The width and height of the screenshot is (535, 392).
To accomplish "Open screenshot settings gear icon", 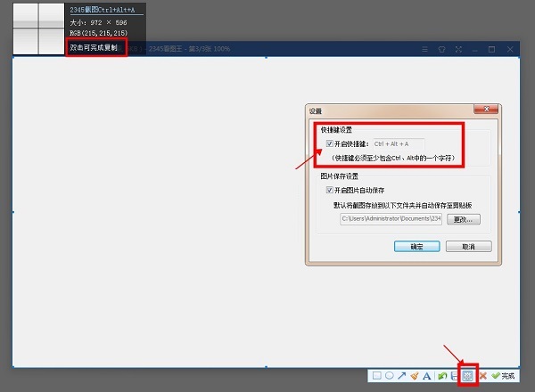I will click(x=468, y=376).
